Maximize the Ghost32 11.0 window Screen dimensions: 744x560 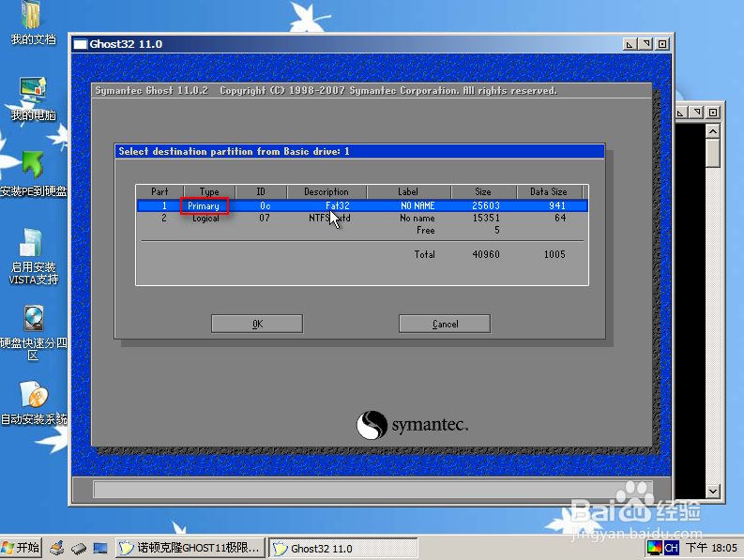tap(645, 44)
